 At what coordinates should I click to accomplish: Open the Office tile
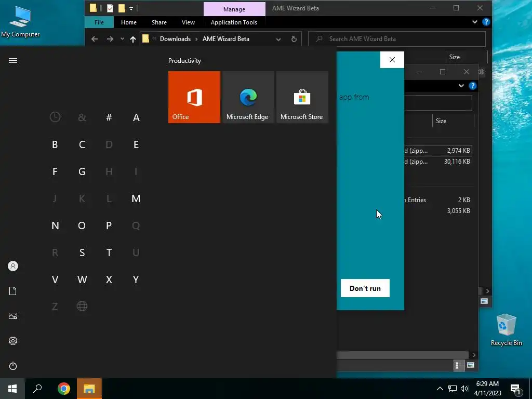(194, 97)
